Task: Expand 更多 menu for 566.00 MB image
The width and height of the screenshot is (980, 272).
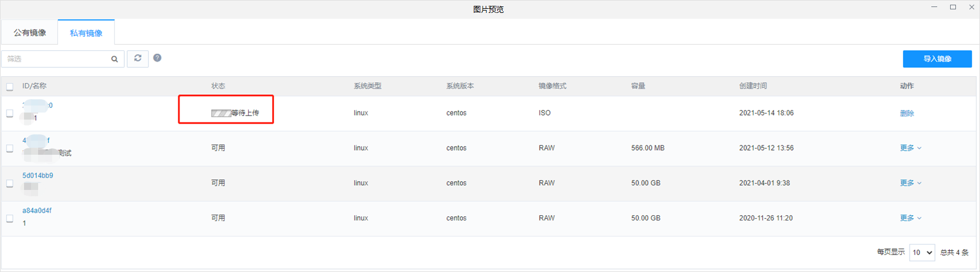Action: point(911,148)
